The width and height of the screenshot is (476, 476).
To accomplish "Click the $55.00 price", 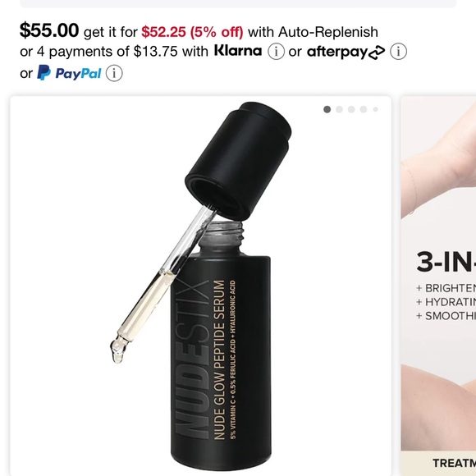I will click(x=49, y=30).
